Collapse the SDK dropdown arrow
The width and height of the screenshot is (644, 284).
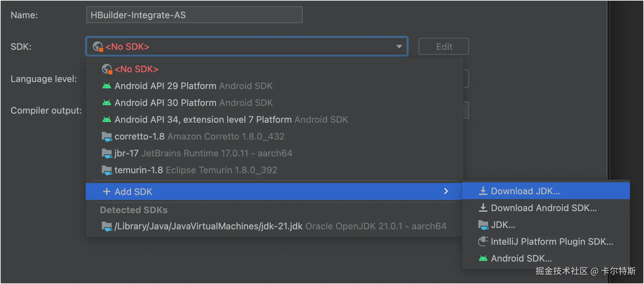[399, 47]
